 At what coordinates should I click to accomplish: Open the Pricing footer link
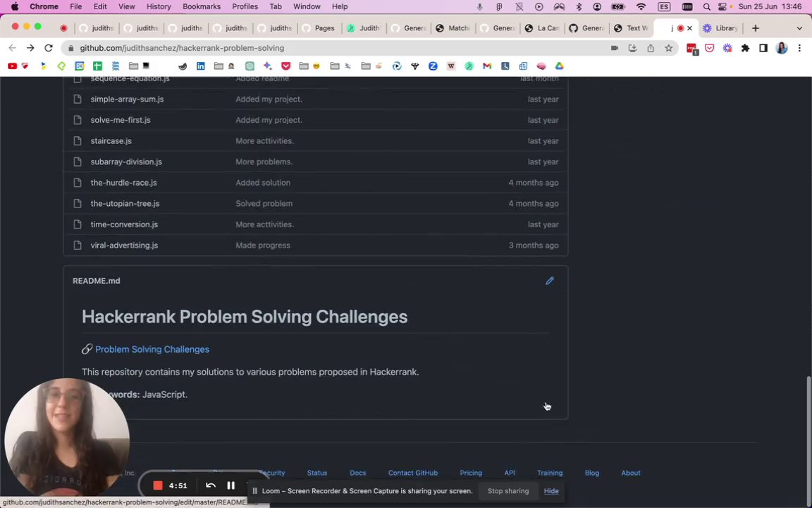(471, 473)
